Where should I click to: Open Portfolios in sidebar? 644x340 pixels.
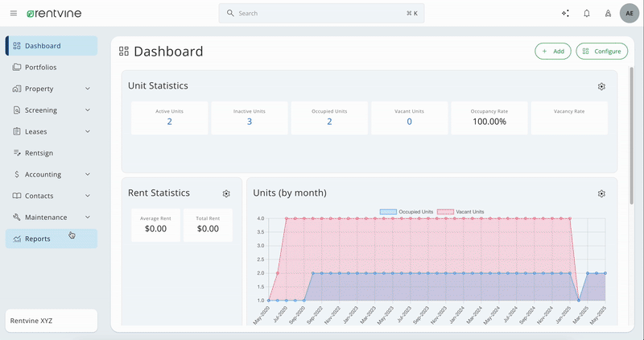[52, 67]
